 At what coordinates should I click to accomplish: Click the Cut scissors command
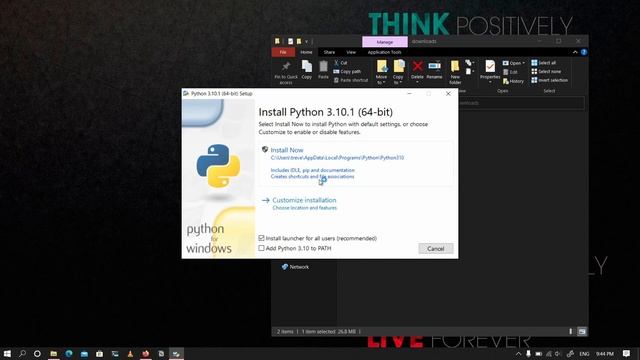tap(340, 63)
